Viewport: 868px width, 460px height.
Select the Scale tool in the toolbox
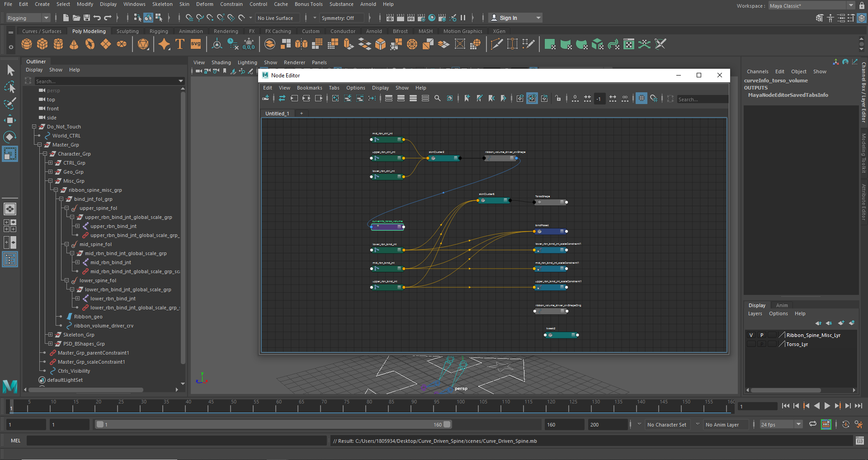[x=10, y=154]
